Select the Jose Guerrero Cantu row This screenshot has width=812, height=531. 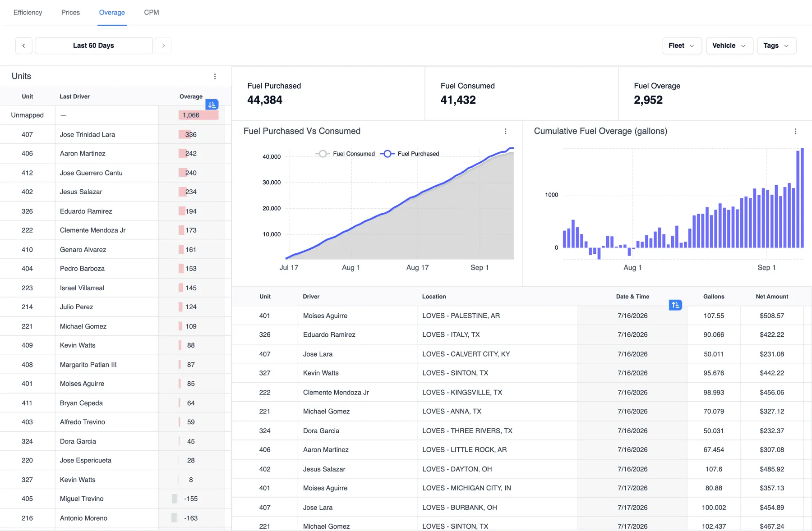tap(115, 173)
